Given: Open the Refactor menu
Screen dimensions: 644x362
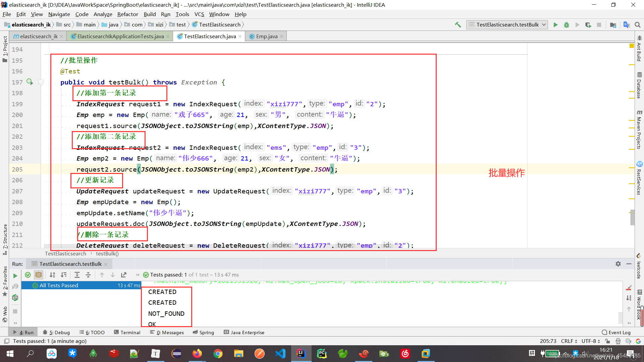Looking at the screenshot, I should click(x=127, y=14).
